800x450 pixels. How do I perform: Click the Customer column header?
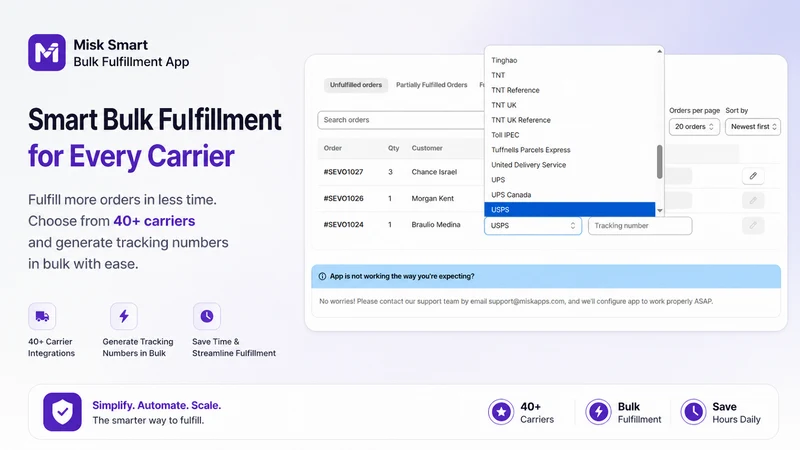pyautogui.click(x=427, y=148)
